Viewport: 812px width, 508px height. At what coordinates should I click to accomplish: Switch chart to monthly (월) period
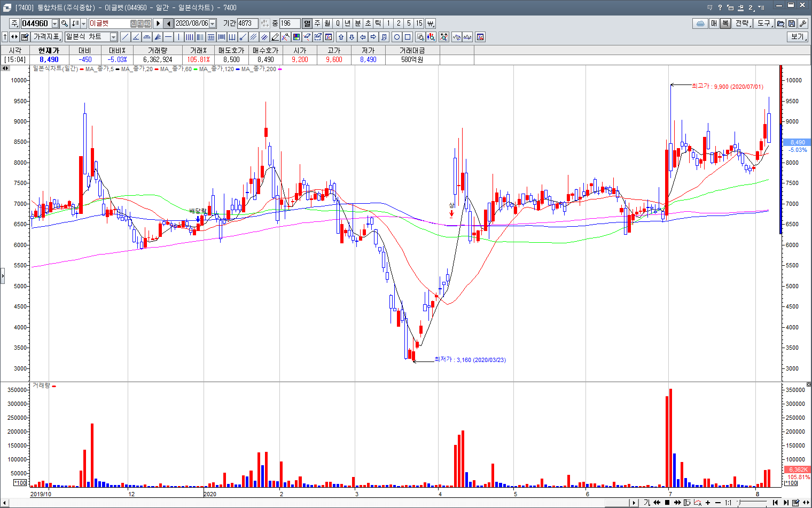click(x=327, y=24)
